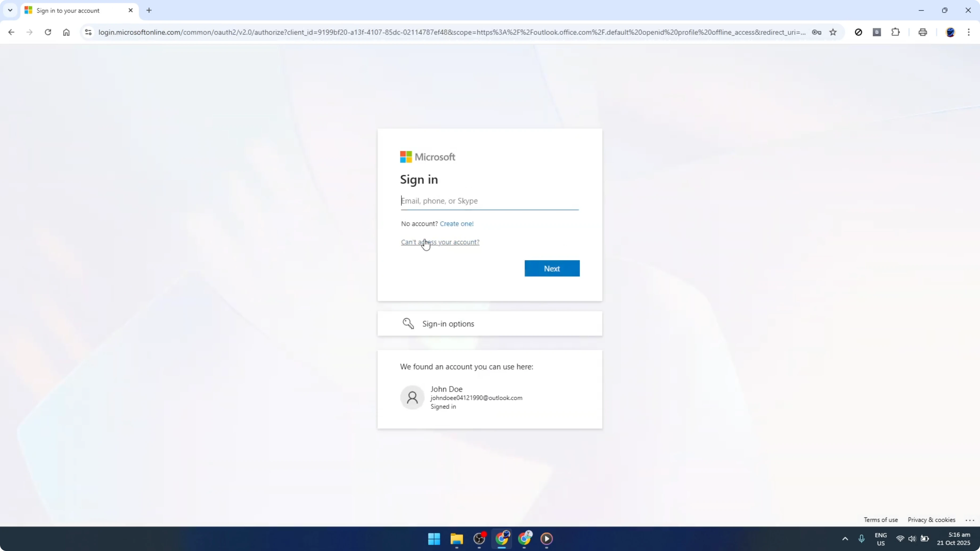Image resolution: width=980 pixels, height=551 pixels.
Task: Open the ENG US language switcher
Action: tap(881, 539)
